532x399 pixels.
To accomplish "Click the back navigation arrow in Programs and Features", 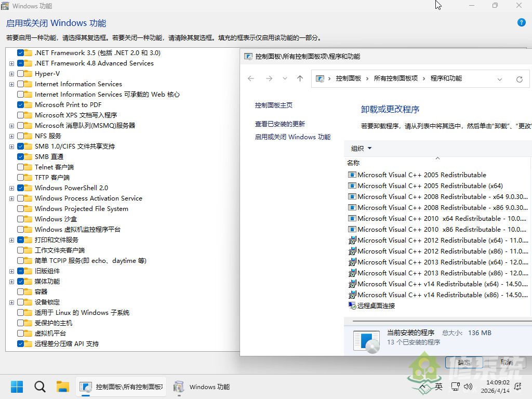I will (251, 78).
